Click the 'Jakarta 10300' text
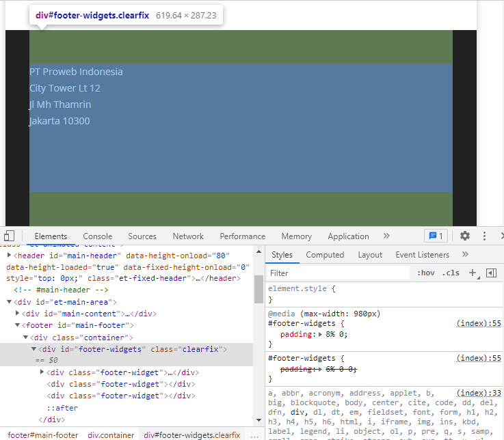Viewport: 504px width, 440px height. click(59, 121)
